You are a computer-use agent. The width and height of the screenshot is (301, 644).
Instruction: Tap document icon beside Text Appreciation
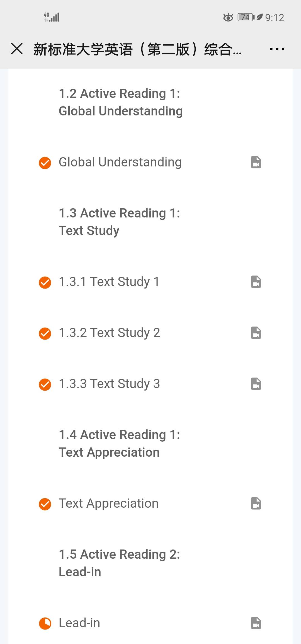coord(256,503)
